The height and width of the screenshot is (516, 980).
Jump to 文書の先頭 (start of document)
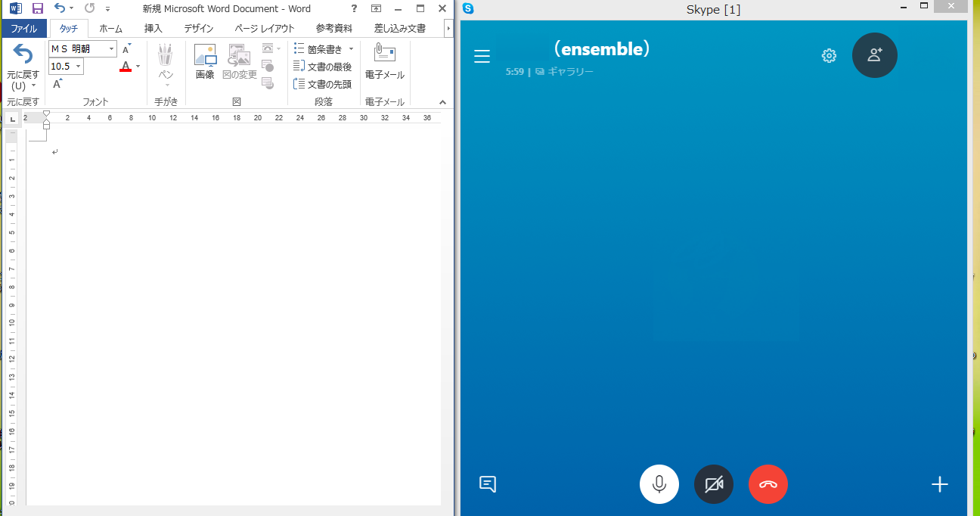(322, 84)
